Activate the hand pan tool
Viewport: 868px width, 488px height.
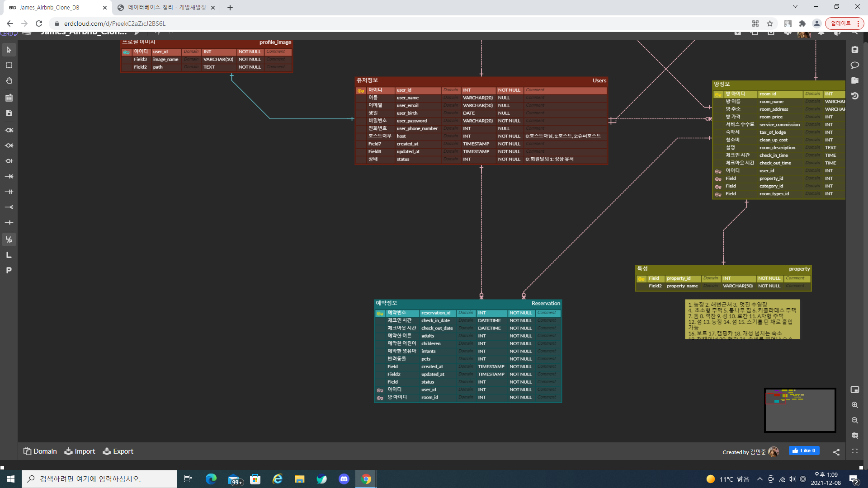(x=9, y=80)
